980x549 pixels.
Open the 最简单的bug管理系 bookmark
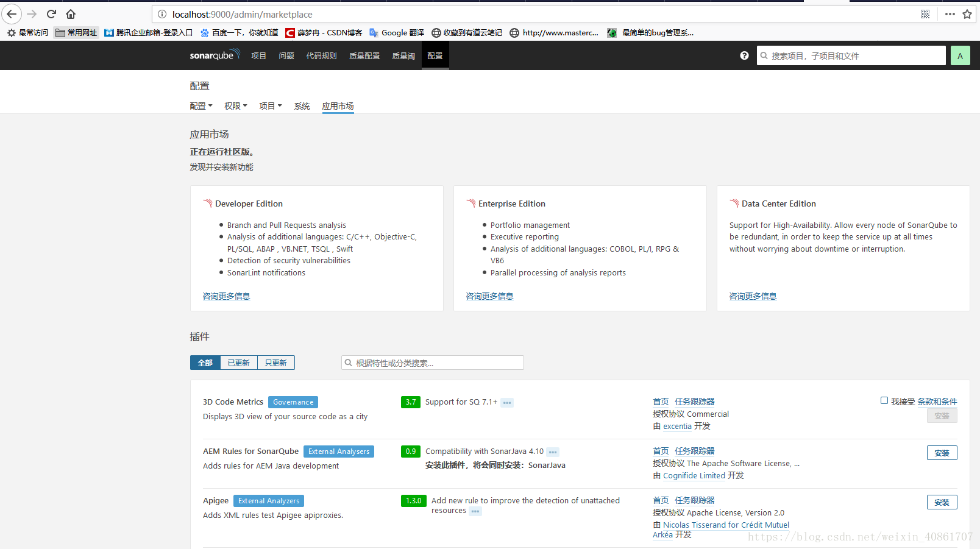pos(650,33)
